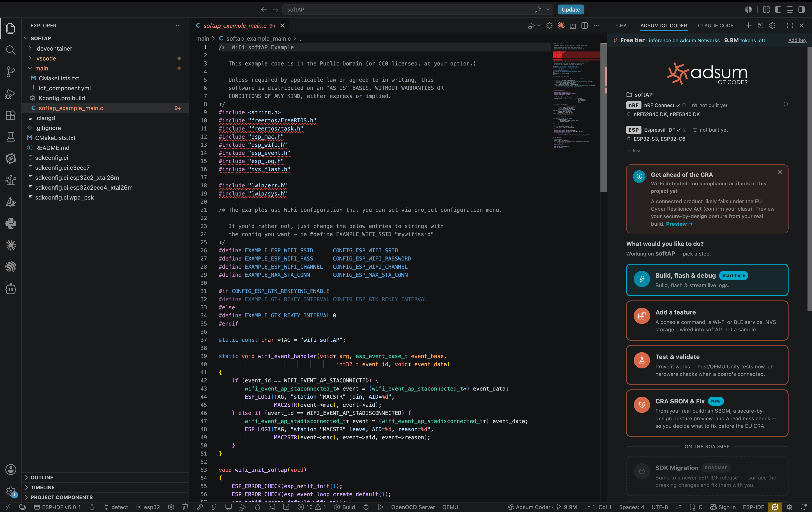812x512 pixels.
Task: Open the Python icon in activity bar
Action: point(11,223)
